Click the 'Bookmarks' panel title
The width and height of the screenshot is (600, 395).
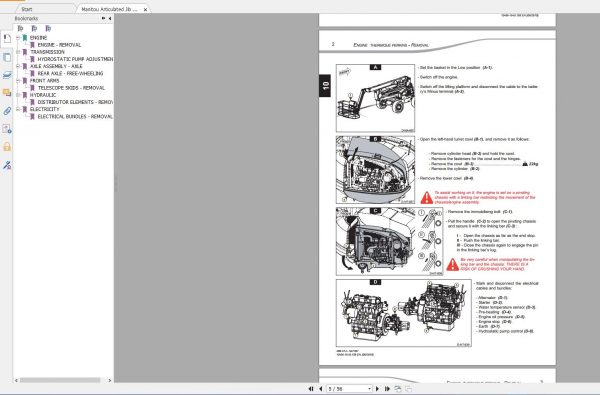click(x=26, y=18)
